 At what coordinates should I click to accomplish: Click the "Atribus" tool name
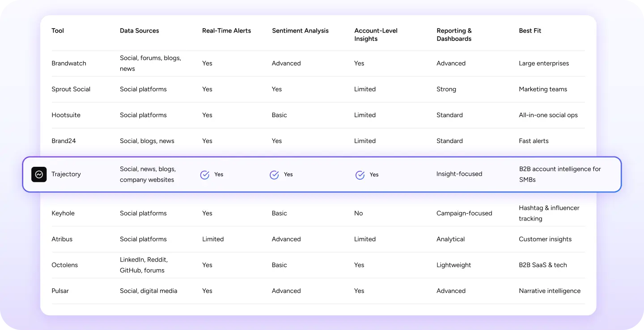[x=62, y=240]
